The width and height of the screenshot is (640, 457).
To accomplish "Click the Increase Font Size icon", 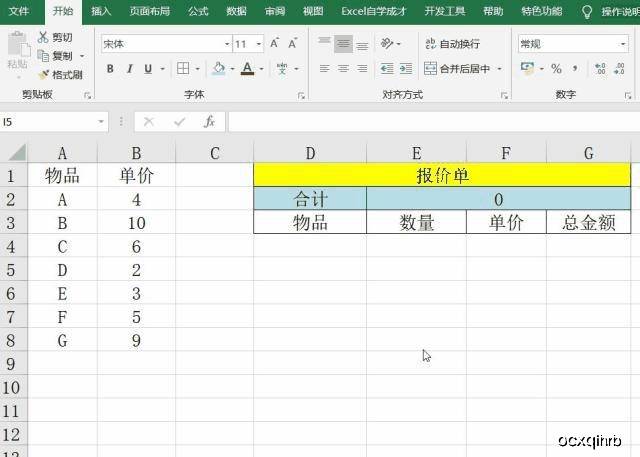I will [274, 43].
